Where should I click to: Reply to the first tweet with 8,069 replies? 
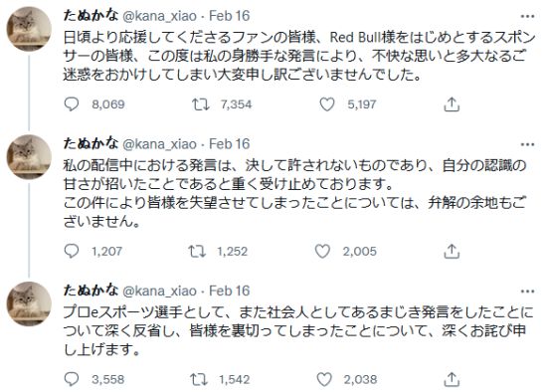point(72,104)
